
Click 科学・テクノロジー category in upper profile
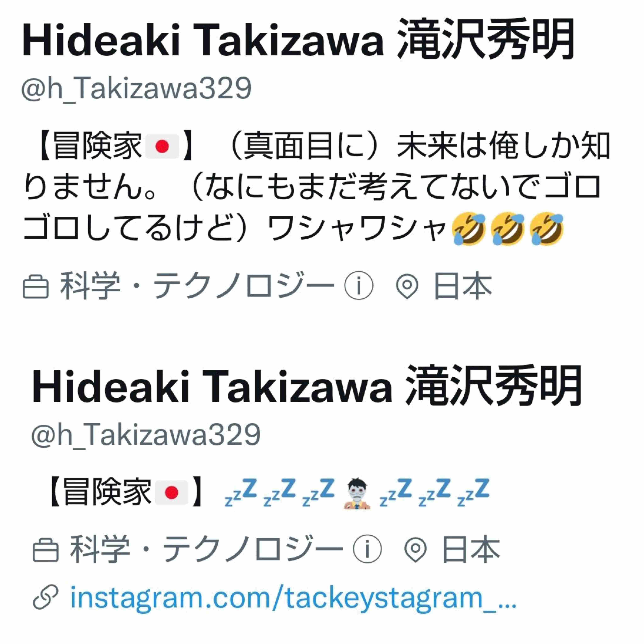pos(197,286)
